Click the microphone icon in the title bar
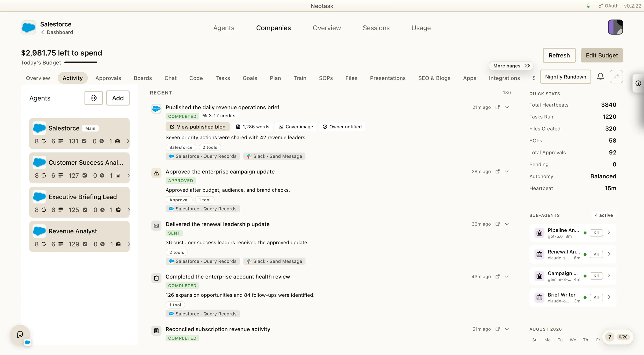 tap(588, 6)
